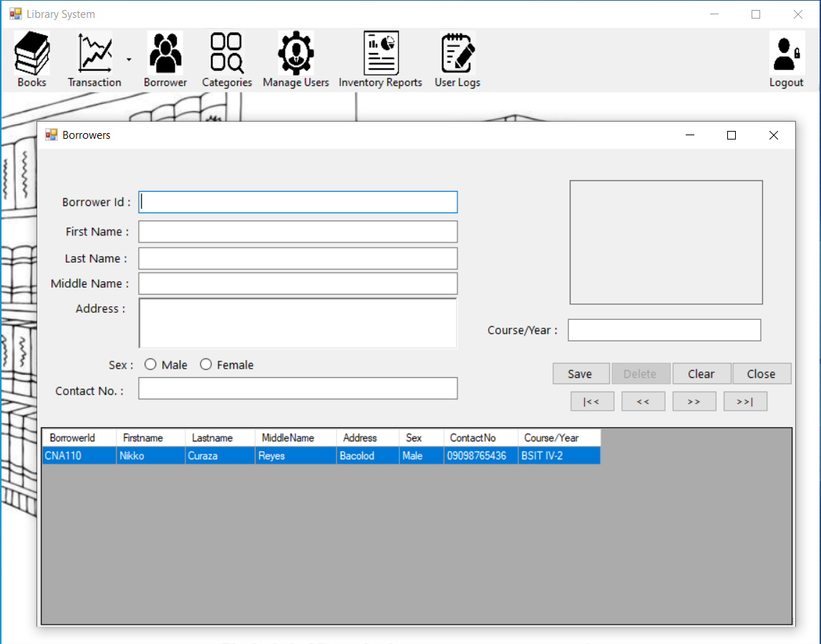The height and width of the screenshot is (644, 821).
Task: Click the Course/Year input field
Action: (664, 331)
